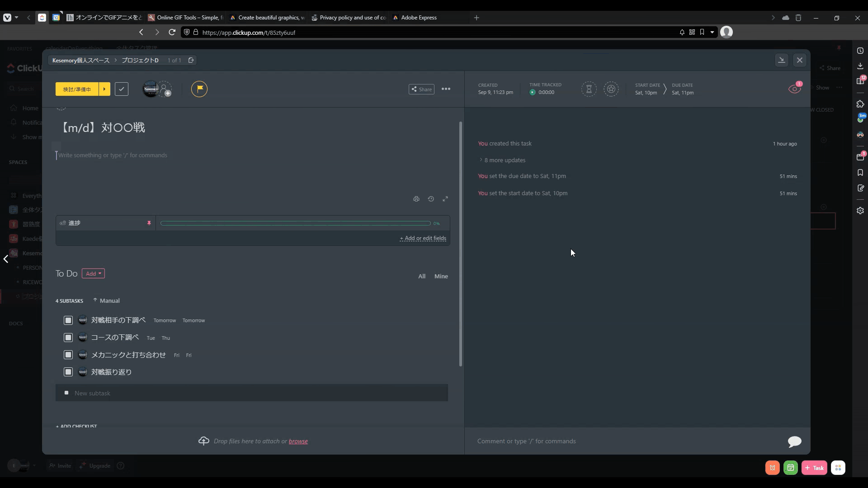Minimize task to tray icon
This screenshot has width=868, height=488.
[781, 60]
